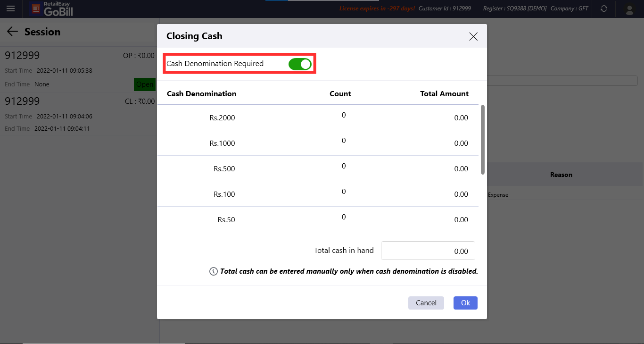The image size is (644, 344).
Task: Close the Closing Cash dialog
Action: click(x=473, y=36)
